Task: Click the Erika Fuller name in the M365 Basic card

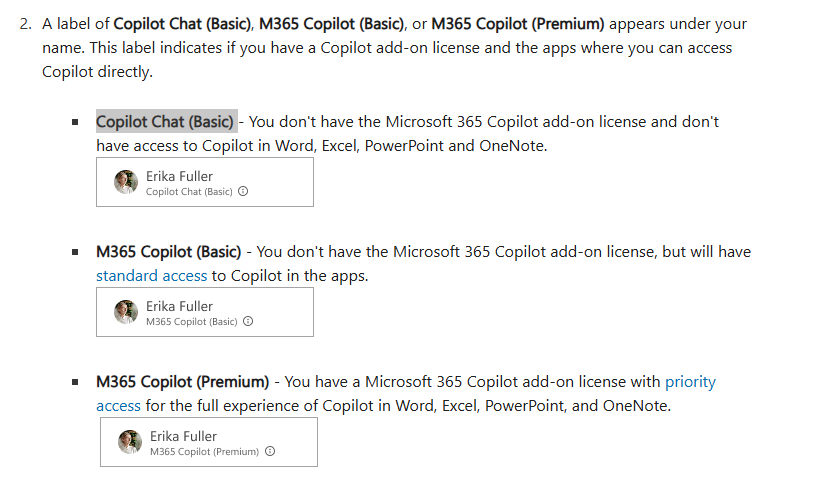Action: (x=179, y=306)
